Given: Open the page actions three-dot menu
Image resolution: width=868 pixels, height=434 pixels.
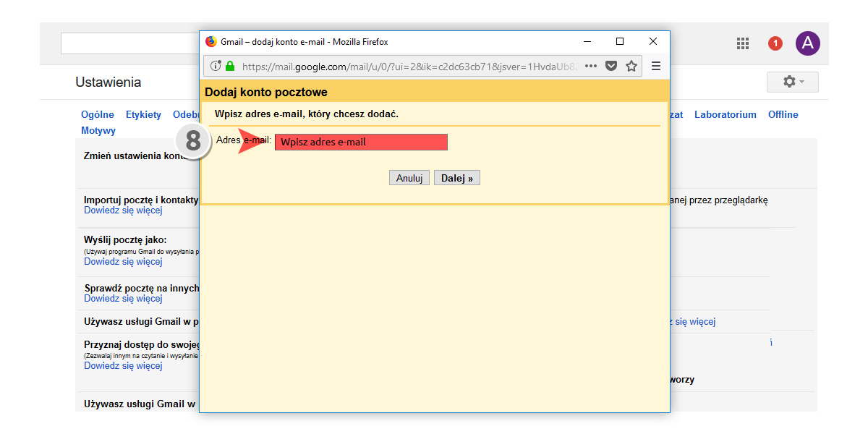Looking at the screenshot, I should point(591,66).
